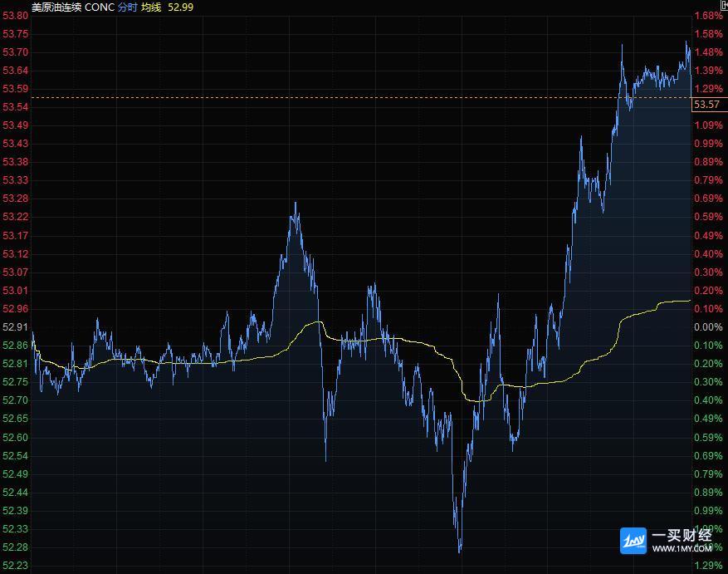Click the 53.12 price axis label
The height and width of the screenshot is (574, 728).
(x=15, y=254)
